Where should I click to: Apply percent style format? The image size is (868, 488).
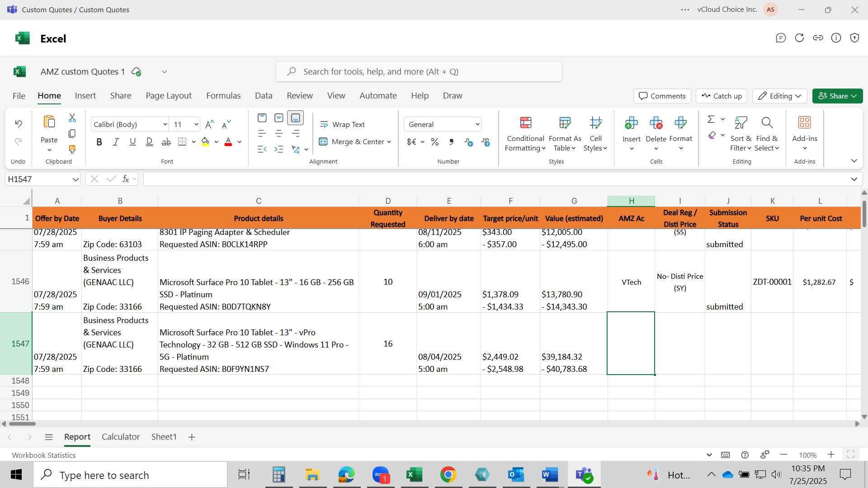(x=435, y=142)
